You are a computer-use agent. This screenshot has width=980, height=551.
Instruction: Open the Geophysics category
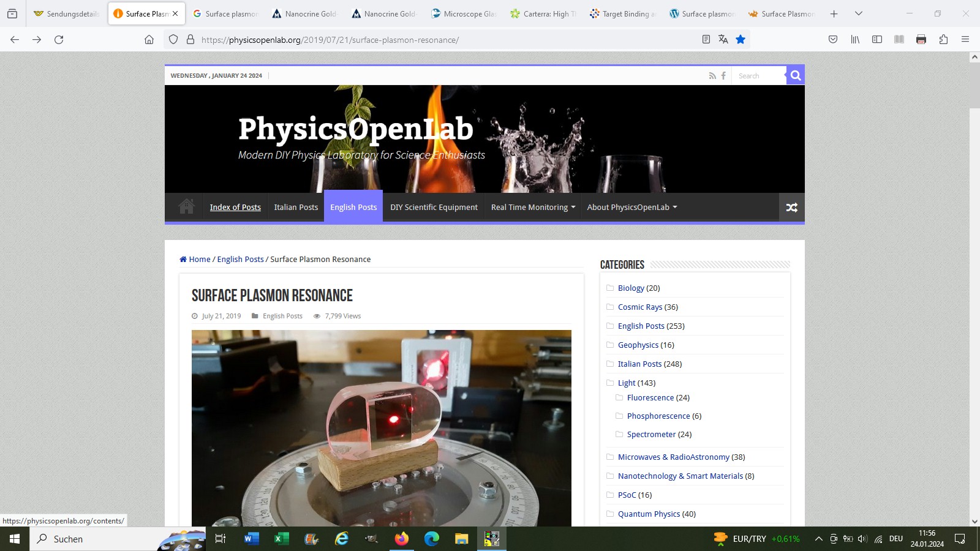(638, 345)
